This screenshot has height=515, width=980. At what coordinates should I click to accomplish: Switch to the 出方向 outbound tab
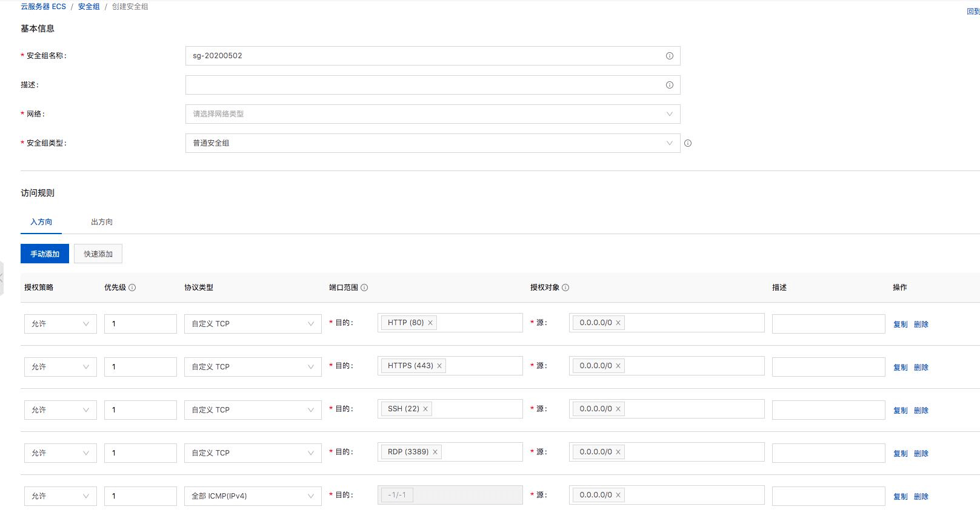[x=102, y=222]
